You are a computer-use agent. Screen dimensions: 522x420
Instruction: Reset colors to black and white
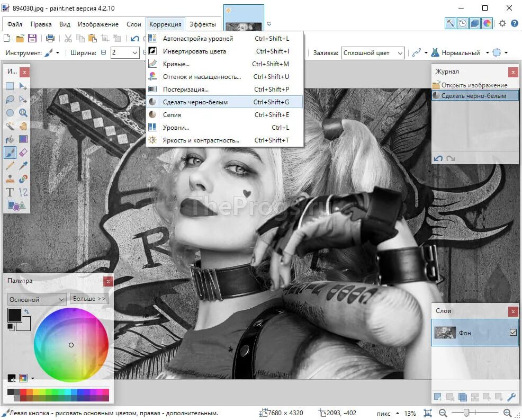point(11,327)
